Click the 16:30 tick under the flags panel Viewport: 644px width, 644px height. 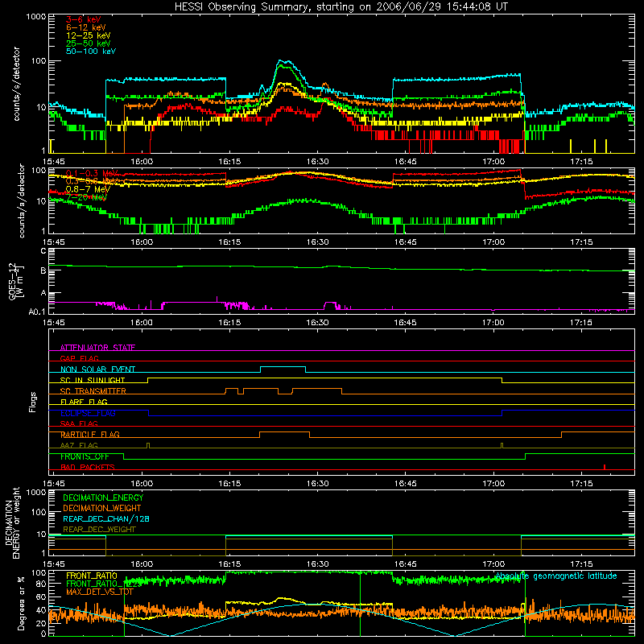coord(317,484)
